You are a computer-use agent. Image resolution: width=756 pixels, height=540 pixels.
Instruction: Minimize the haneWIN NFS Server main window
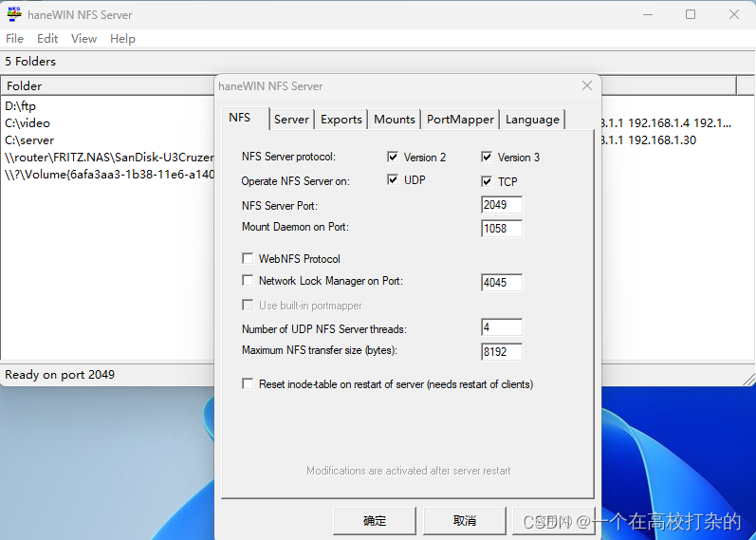pos(648,14)
